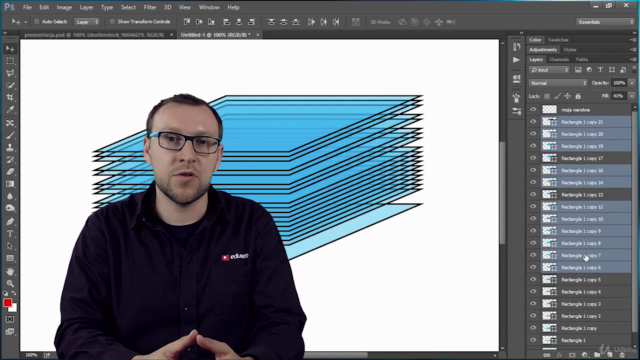Hide the Rectangle 1 layer

pos(533,340)
